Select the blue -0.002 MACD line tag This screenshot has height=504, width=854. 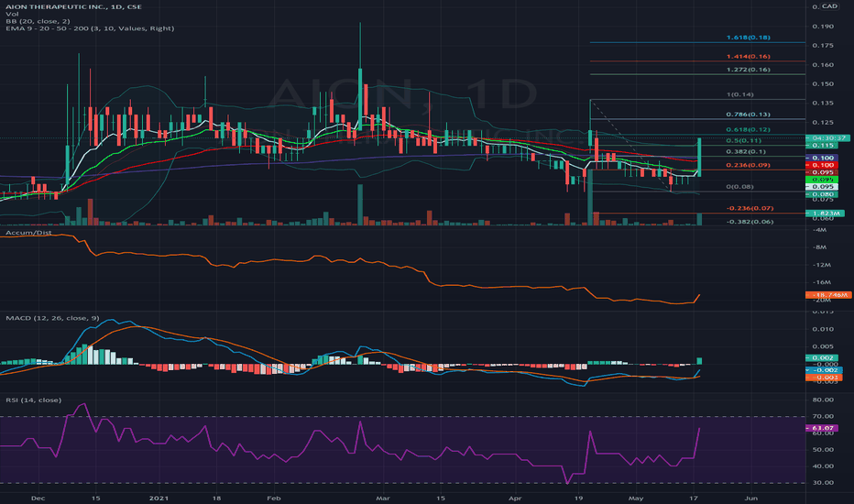click(824, 370)
